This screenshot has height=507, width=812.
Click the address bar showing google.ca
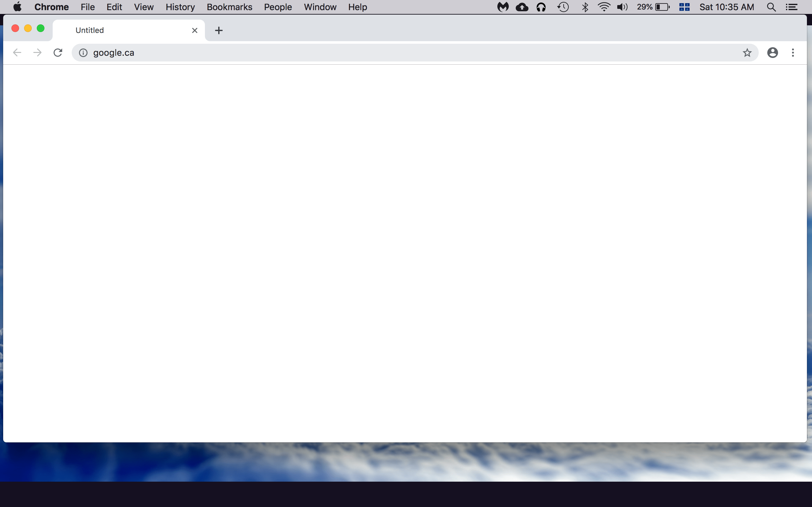coord(403,53)
